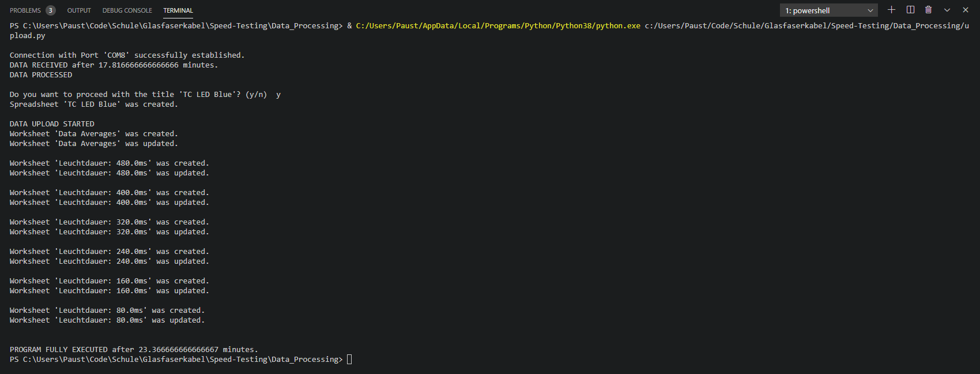Open a new terminal with the plus icon
This screenshot has width=980, height=374.
(x=891, y=10)
